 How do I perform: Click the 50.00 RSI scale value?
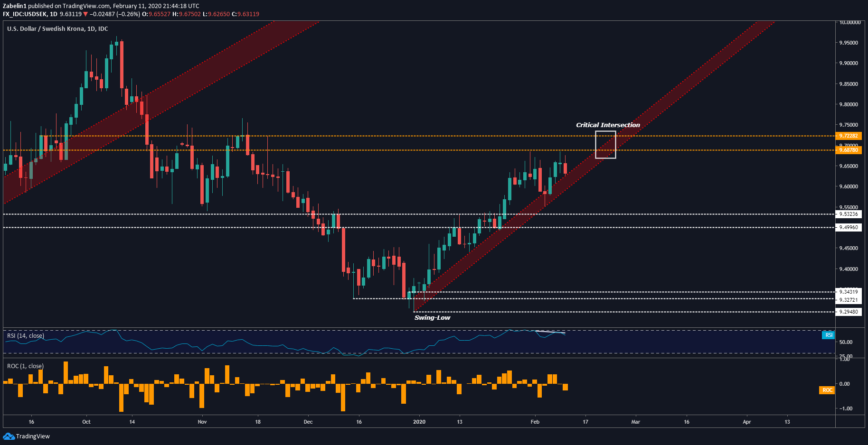point(846,342)
